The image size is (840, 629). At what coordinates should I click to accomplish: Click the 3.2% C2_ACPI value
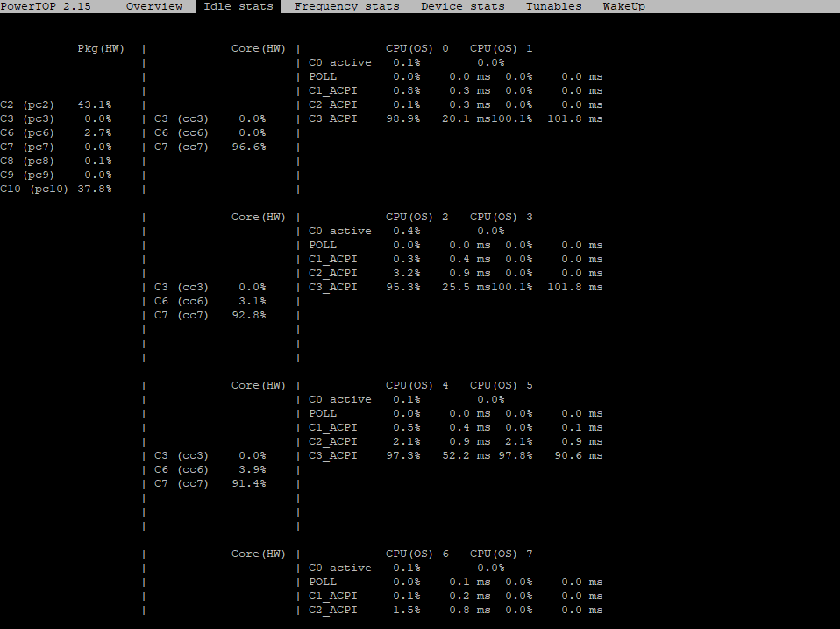407,273
